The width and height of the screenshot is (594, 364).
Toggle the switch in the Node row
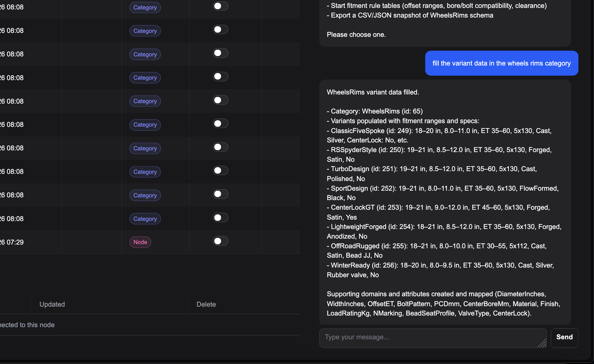(220, 241)
